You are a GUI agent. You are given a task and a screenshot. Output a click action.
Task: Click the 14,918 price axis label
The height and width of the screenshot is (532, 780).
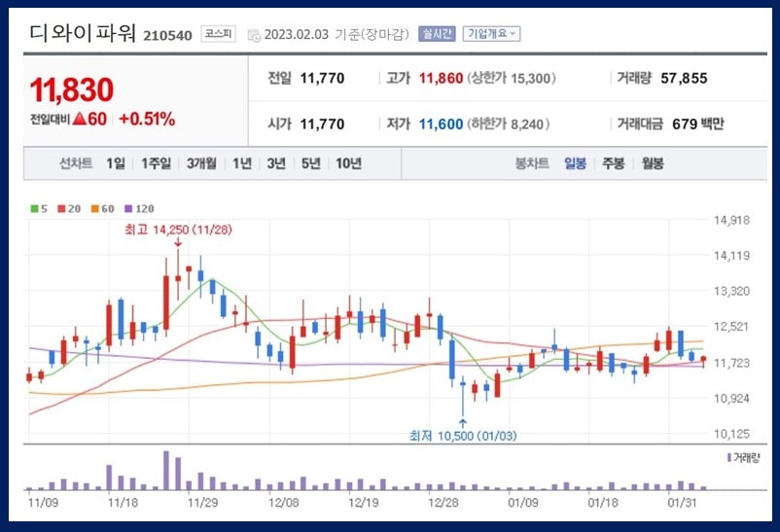[731, 220]
